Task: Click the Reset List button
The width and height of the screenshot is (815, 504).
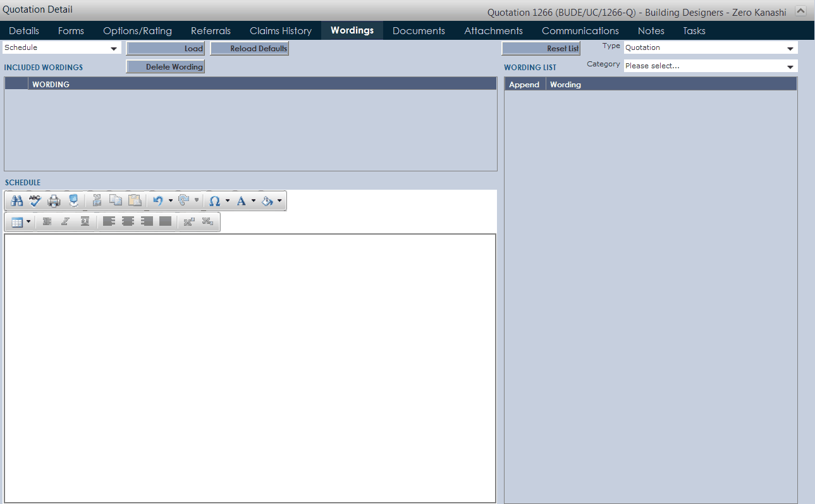Action: [x=541, y=49]
